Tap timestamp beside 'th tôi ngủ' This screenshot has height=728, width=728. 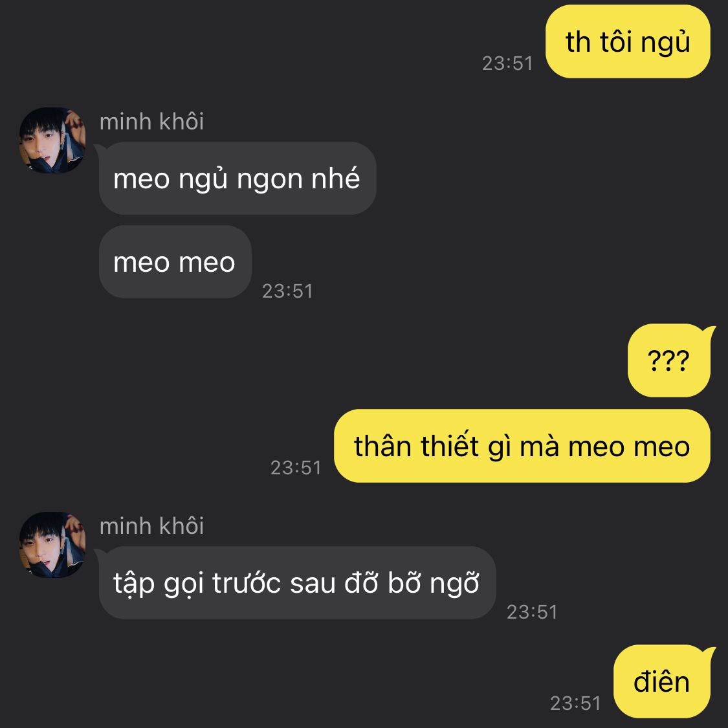(x=507, y=63)
